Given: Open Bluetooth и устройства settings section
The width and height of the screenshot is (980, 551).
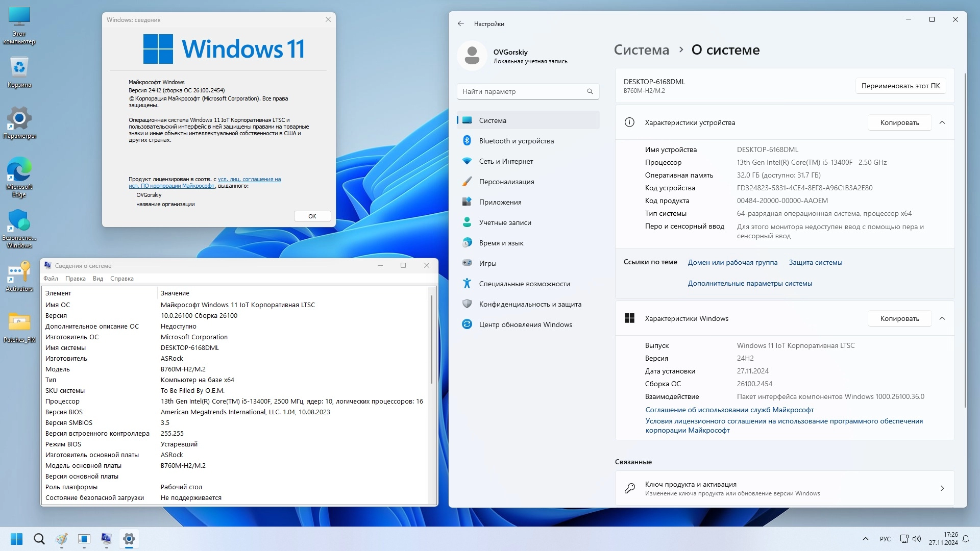Looking at the screenshot, I should [x=516, y=141].
